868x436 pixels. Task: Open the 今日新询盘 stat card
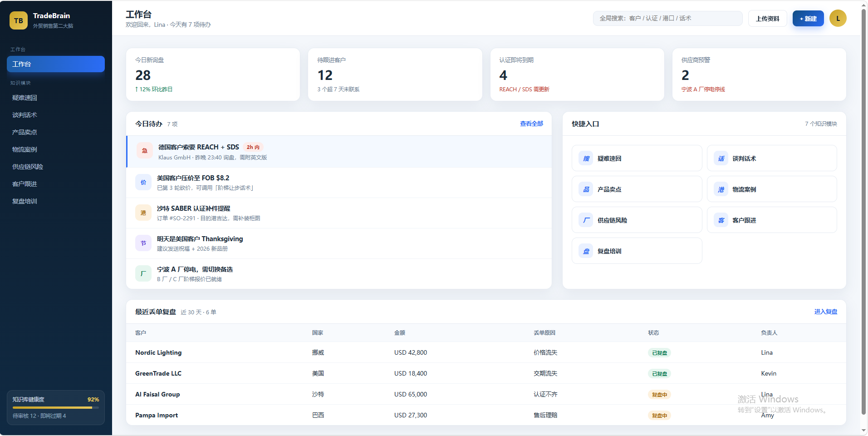click(x=213, y=74)
